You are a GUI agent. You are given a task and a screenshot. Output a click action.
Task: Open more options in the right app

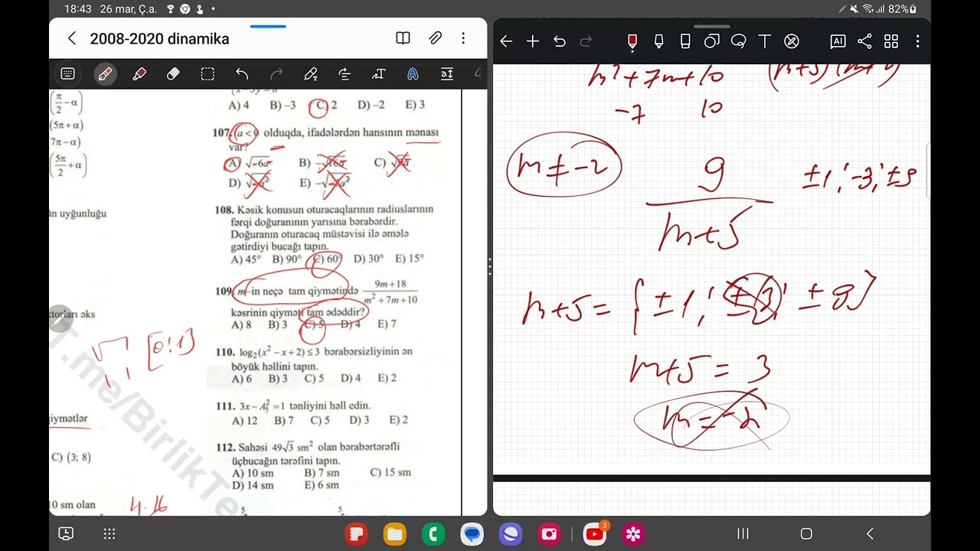[917, 41]
